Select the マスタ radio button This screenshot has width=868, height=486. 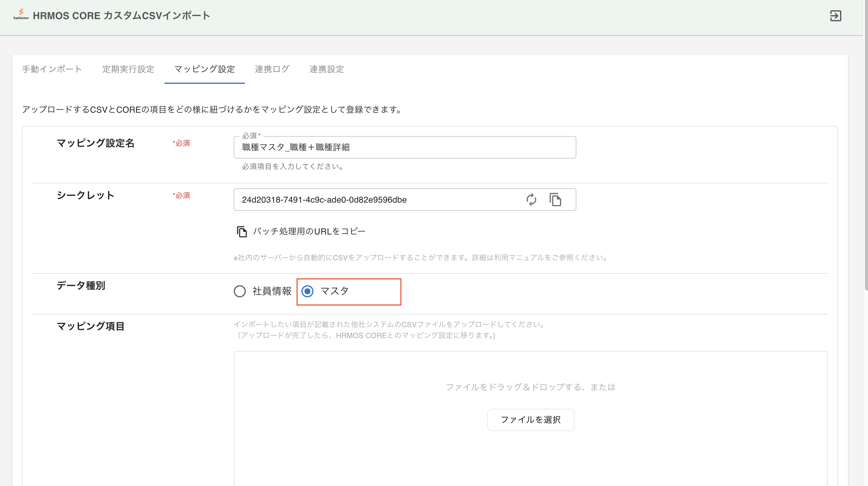coord(307,291)
